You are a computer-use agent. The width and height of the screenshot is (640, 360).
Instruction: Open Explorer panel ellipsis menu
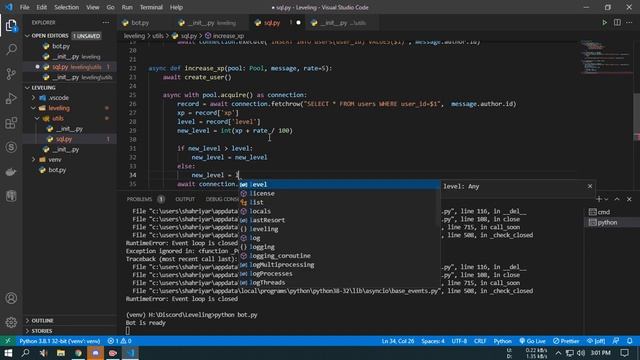point(106,23)
